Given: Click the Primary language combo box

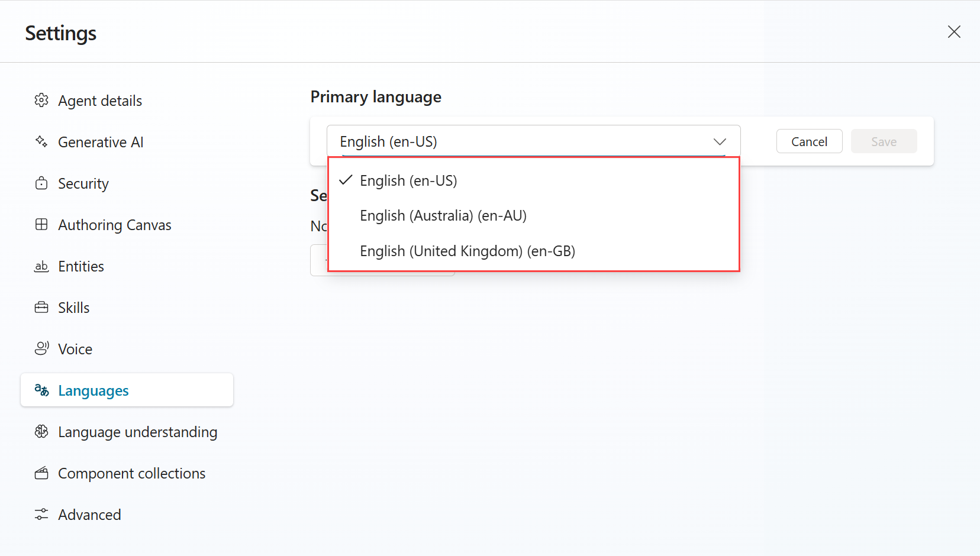Looking at the screenshot, I should [534, 141].
